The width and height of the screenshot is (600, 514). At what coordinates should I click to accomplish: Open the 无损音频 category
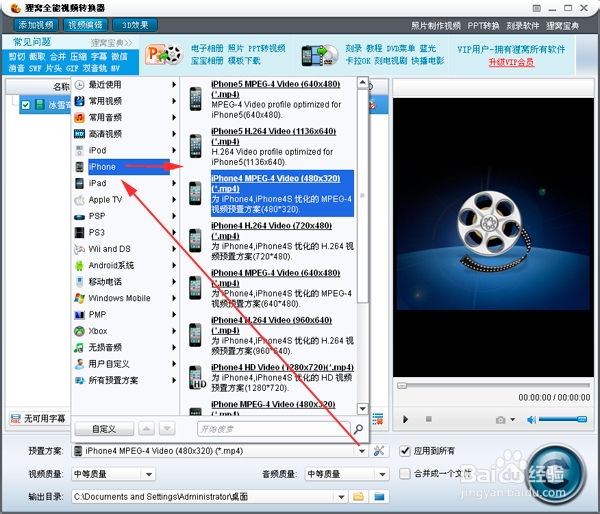pyautogui.click(x=125, y=348)
